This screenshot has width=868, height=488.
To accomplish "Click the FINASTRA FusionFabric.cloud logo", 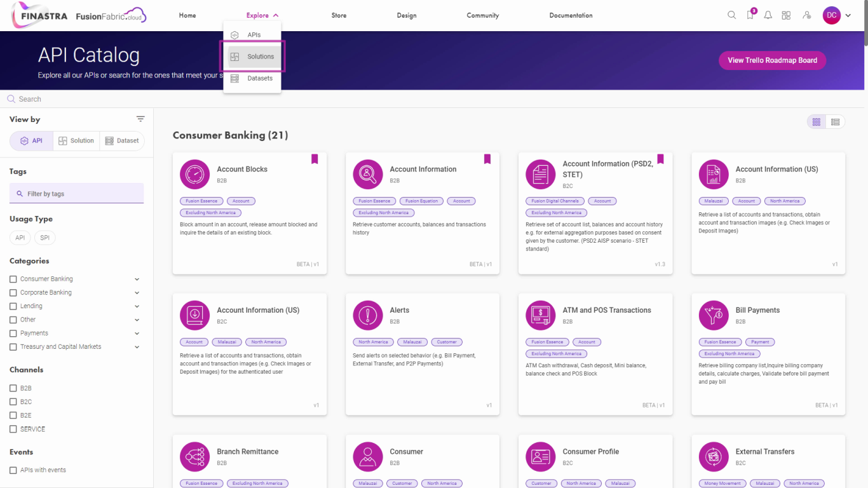I will (79, 15).
